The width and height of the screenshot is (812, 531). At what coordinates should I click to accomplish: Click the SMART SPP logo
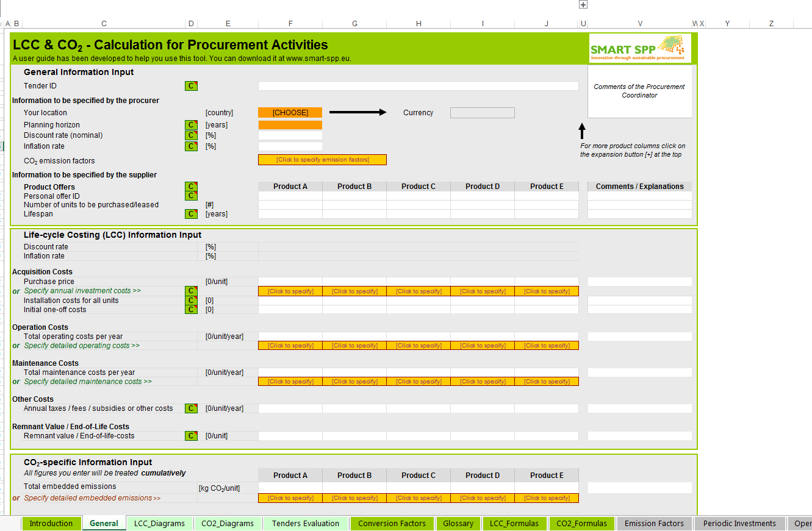click(640, 48)
